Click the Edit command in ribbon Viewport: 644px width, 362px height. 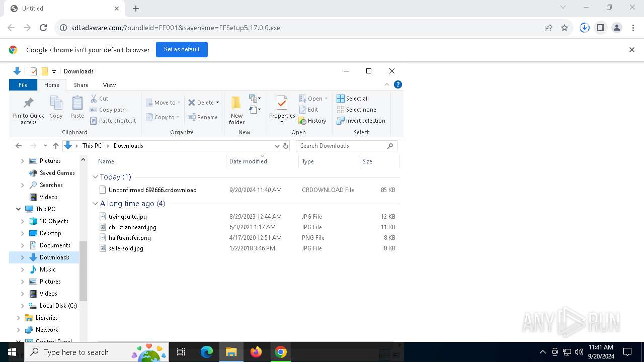(308, 110)
